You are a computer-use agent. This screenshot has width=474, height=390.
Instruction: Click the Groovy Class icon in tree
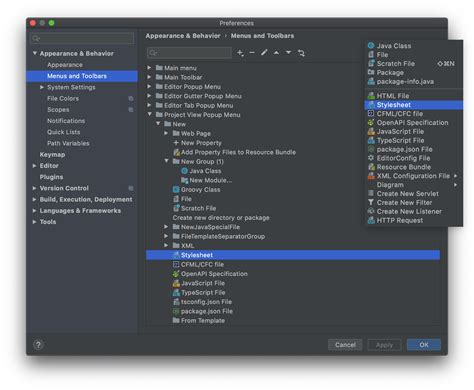click(176, 190)
